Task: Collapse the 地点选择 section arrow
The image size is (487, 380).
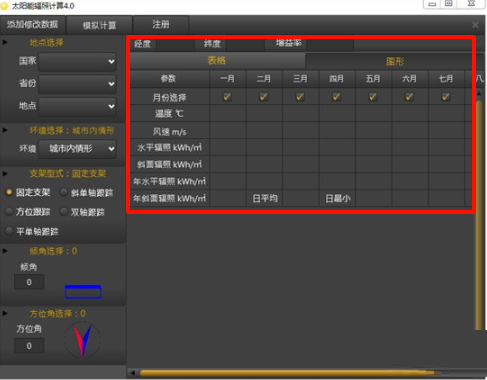Action: coord(5,42)
